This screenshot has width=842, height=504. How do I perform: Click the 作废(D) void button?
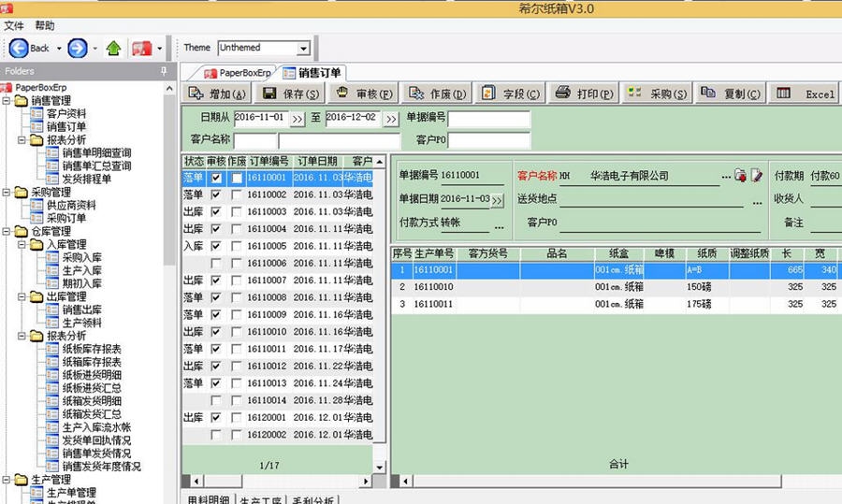coord(437,94)
